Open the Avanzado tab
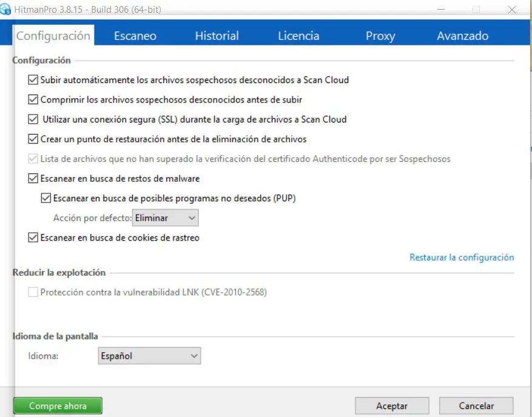This screenshot has width=532, height=417. point(462,36)
